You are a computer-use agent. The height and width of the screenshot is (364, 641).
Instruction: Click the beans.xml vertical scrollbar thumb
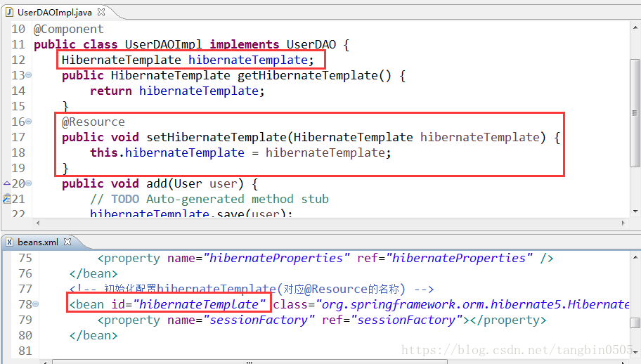635,323
